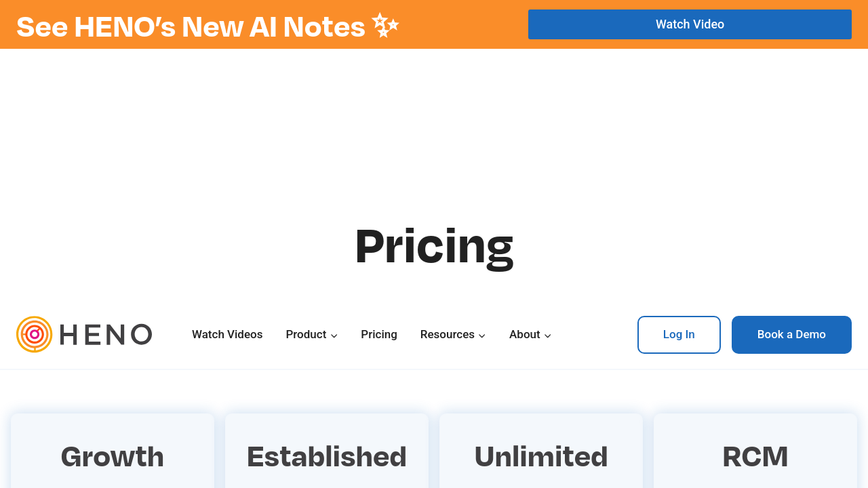The width and height of the screenshot is (868, 488).
Task: Click the Product menu label
Action: pos(306,334)
